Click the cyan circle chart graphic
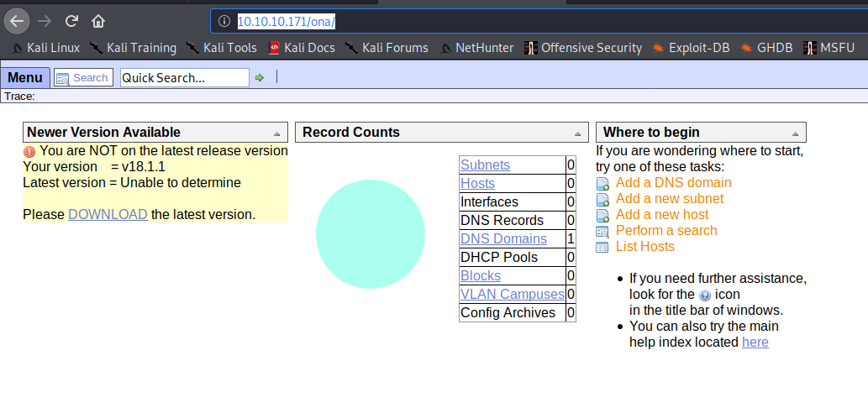 click(x=371, y=234)
